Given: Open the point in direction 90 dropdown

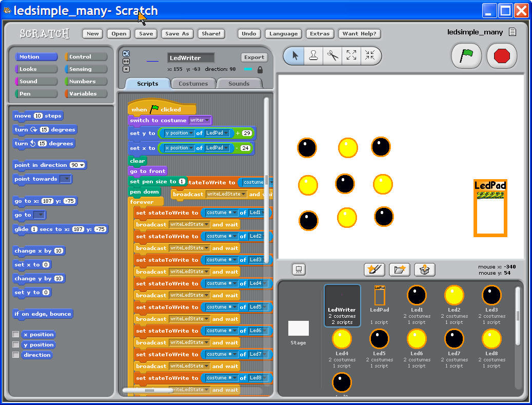Looking at the screenshot, I should click(x=82, y=165).
